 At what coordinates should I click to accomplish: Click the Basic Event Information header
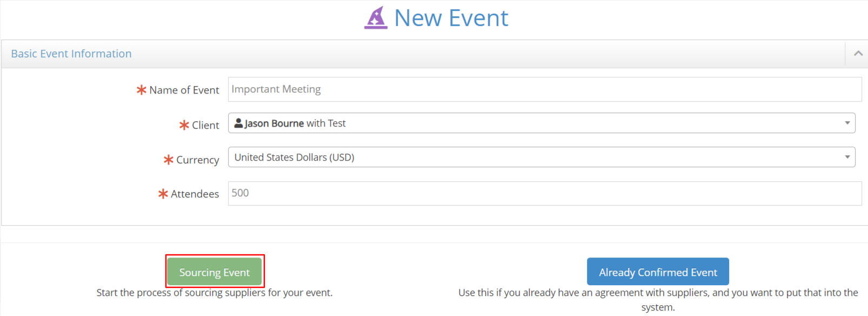pos(71,53)
